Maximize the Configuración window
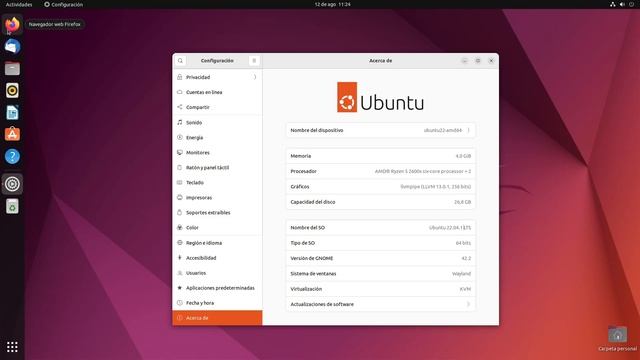The height and width of the screenshot is (360, 640). click(x=478, y=61)
